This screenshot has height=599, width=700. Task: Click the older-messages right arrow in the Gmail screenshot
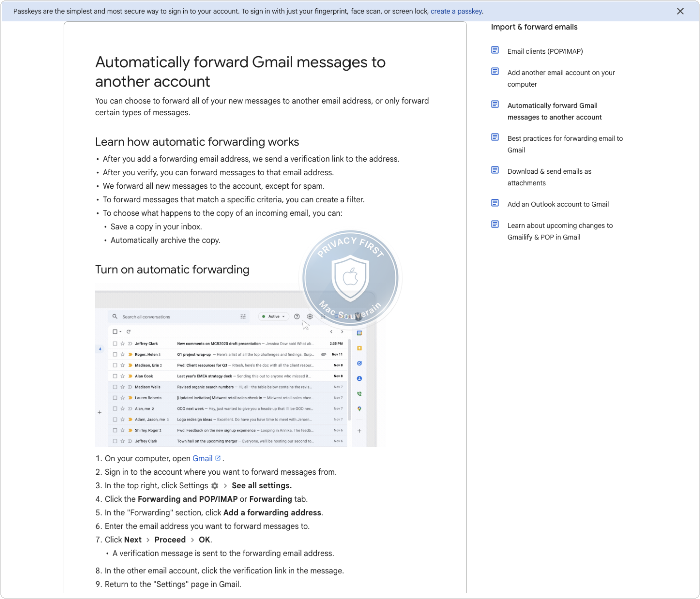pyautogui.click(x=342, y=332)
